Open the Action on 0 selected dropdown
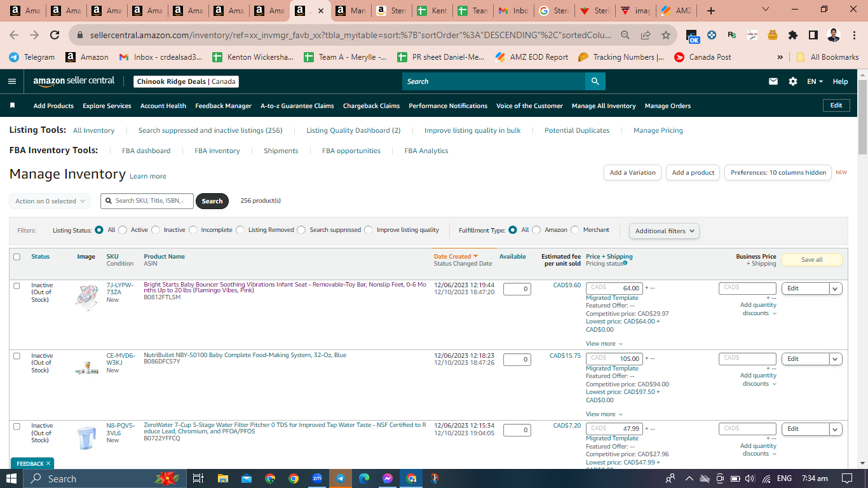Screen dimensions: 868x488 coord(50,201)
